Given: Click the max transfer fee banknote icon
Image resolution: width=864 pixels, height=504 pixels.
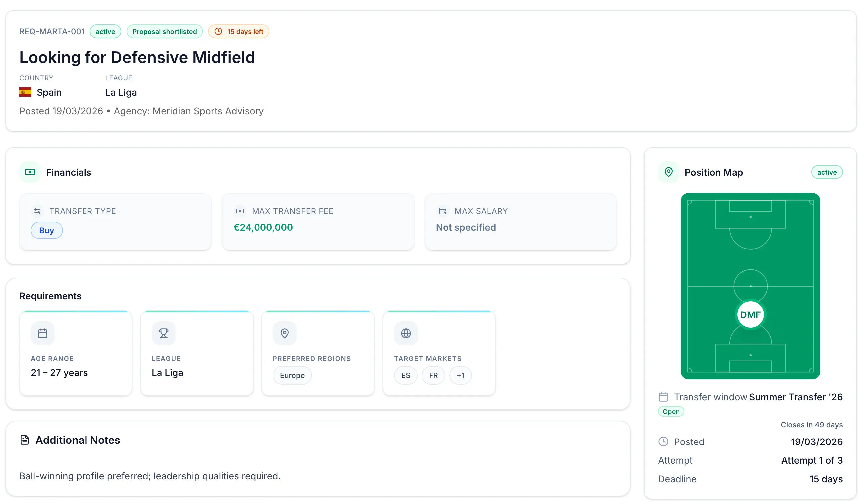Looking at the screenshot, I should 240,211.
